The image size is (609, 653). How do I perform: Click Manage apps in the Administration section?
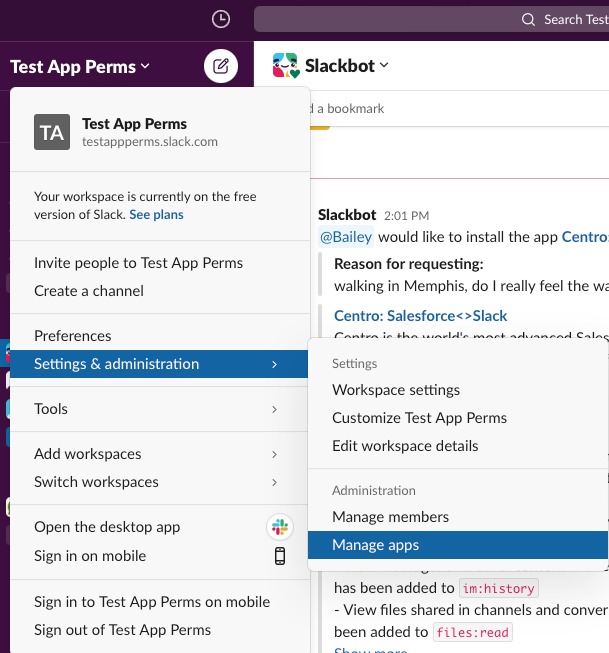coord(458,545)
